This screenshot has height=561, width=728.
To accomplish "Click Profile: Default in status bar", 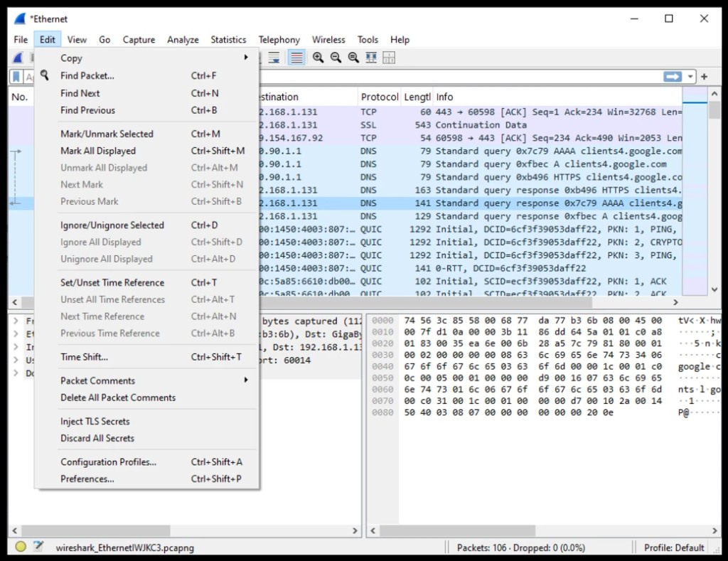I will [x=674, y=547].
